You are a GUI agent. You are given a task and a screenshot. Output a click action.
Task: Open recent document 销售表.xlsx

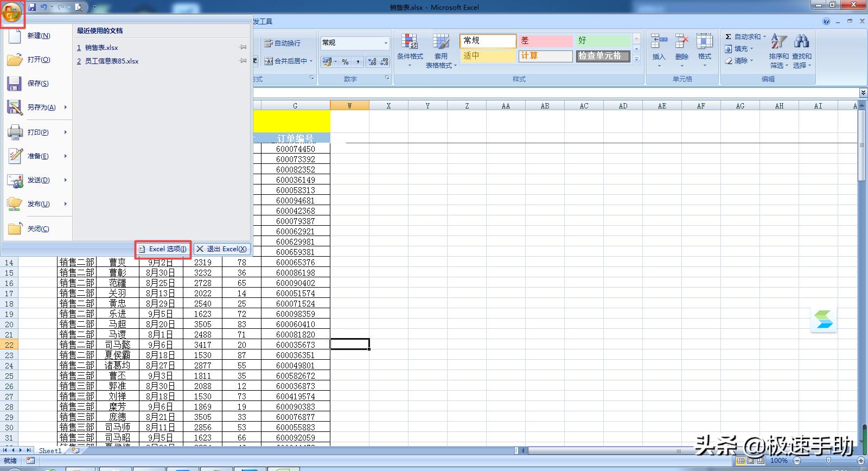point(101,48)
